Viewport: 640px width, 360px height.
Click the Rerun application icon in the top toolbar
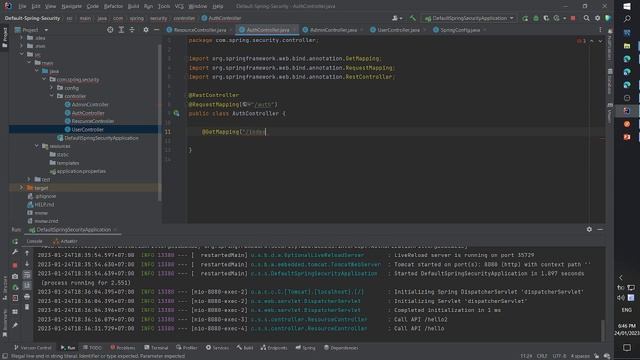tap(525, 18)
